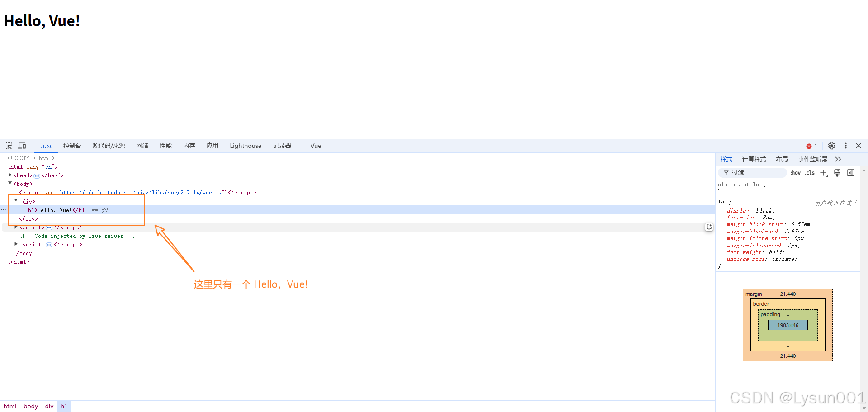
Task: Activate the inspect element picker icon
Action: click(x=8, y=146)
